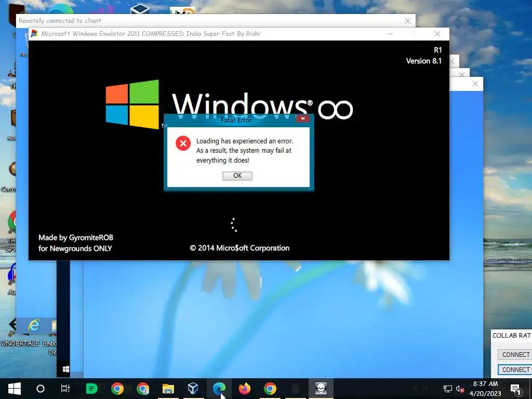This screenshot has height=399, width=532.
Task: Open the rightmost Chrome icon on taskbar
Action: coord(270,389)
